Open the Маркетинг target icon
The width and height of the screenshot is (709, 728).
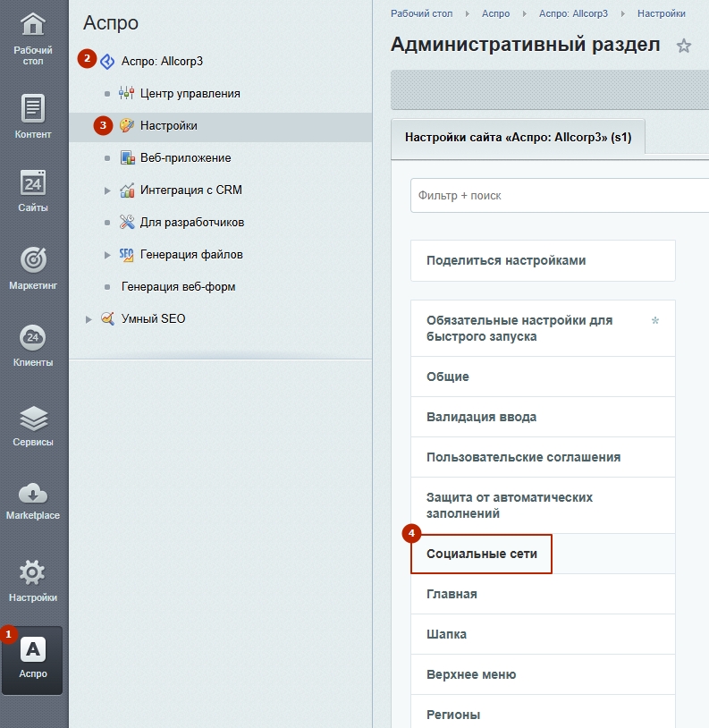coord(33,259)
